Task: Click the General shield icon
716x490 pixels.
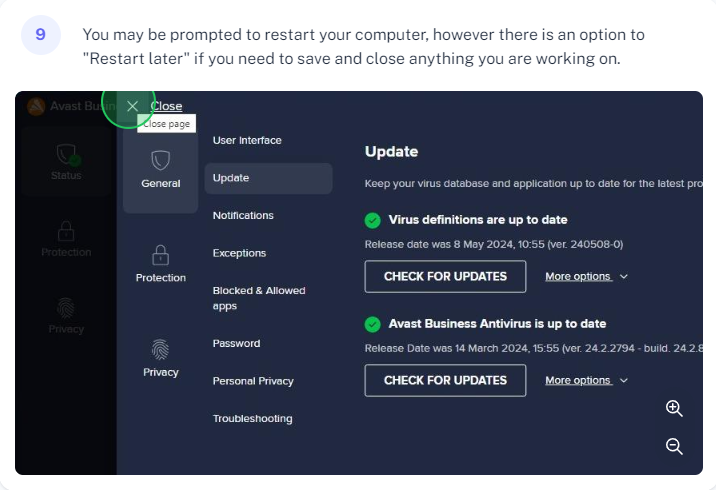Action: tap(160, 160)
